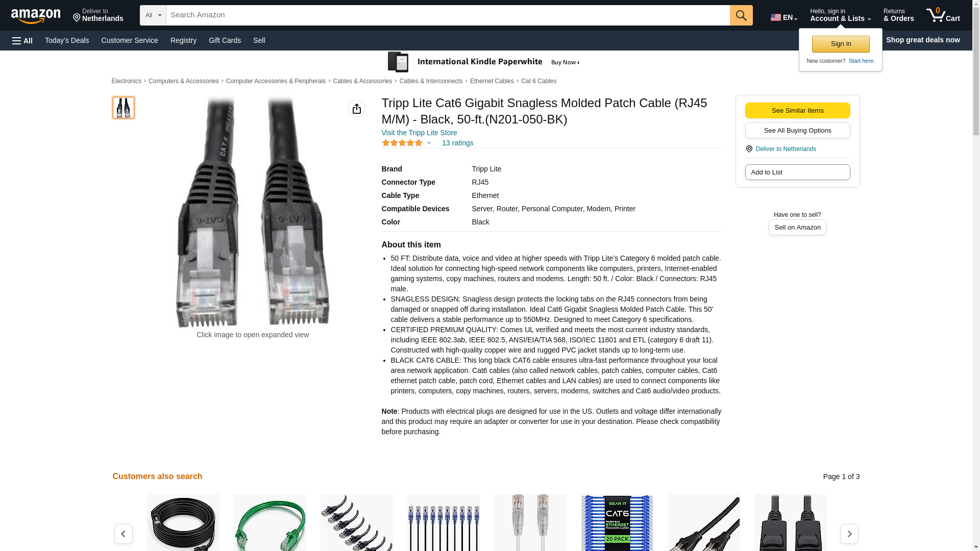Open the Cat 6 Cables breadcrumb
Screen dimensions: 980x551
click(x=538, y=81)
